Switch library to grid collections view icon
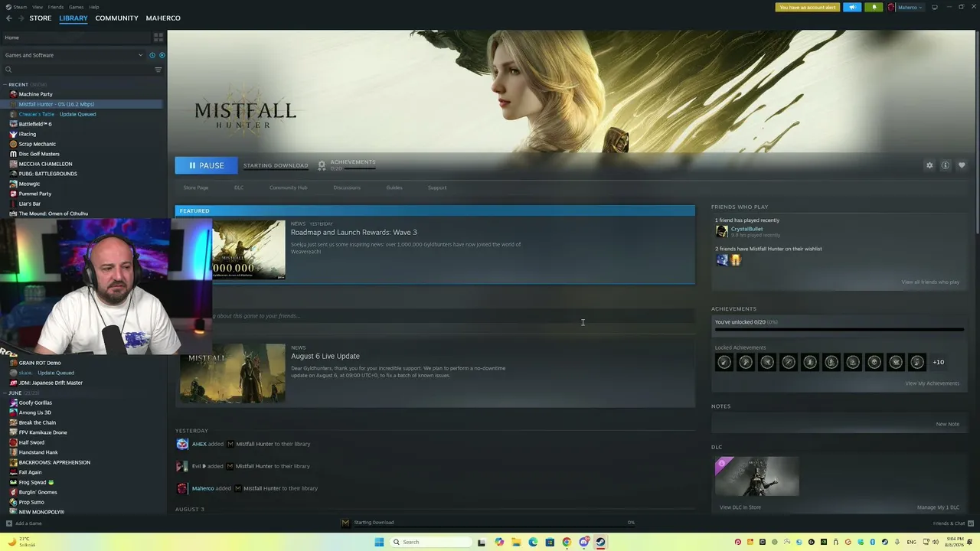 tap(158, 37)
